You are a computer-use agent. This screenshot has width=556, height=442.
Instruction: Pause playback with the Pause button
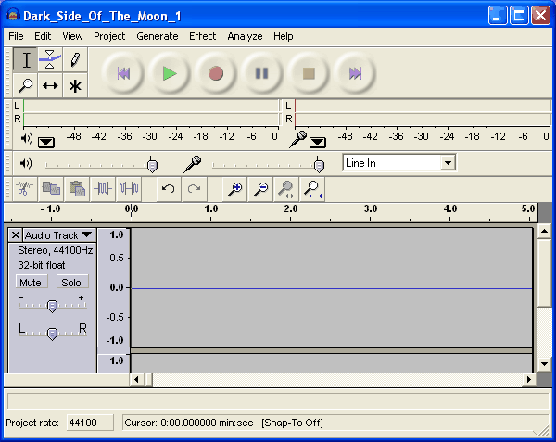click(262, 74)
